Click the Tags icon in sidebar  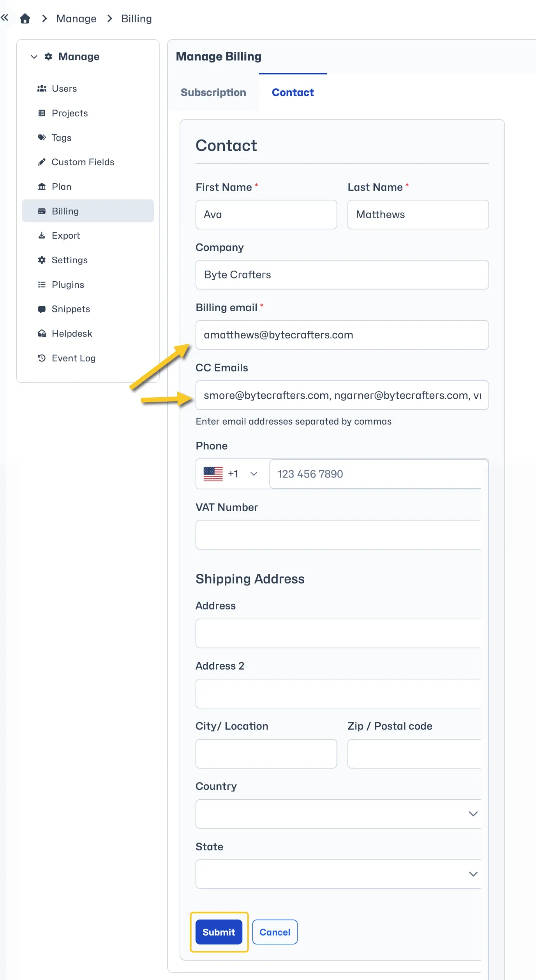pos(42,137)
